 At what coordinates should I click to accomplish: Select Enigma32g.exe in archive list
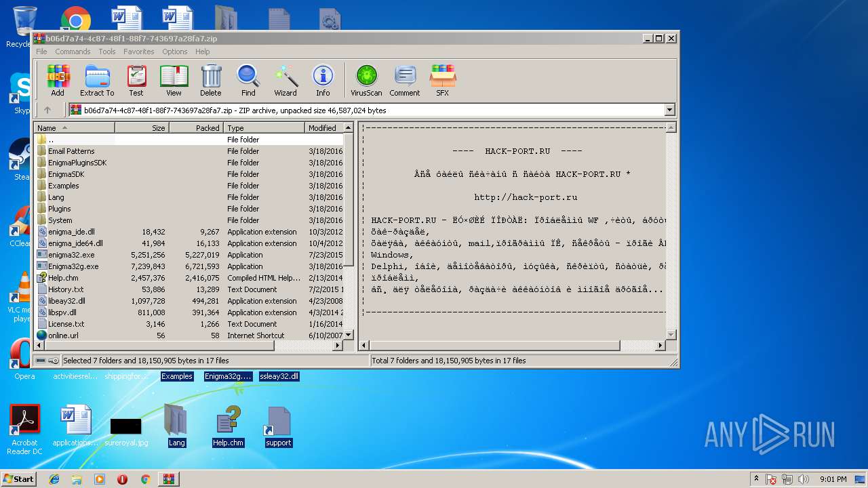(190, 266)
